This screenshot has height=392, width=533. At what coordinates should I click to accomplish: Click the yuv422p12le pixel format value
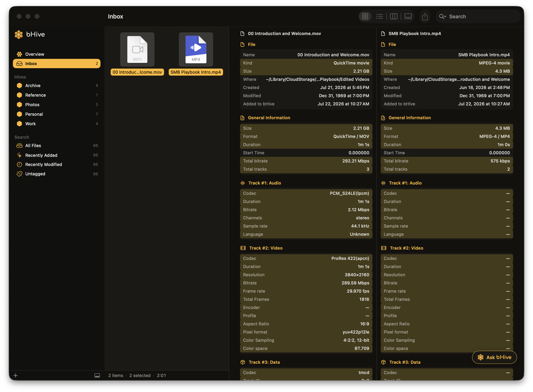(356, 332)
